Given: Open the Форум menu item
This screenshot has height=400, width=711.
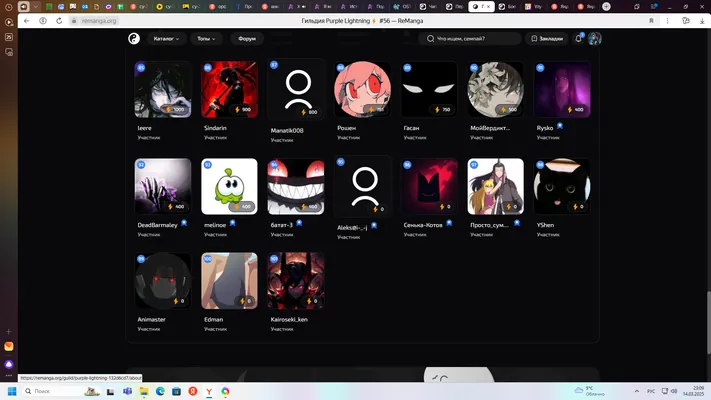Looking at the screenshot, I should pos(247,39).
